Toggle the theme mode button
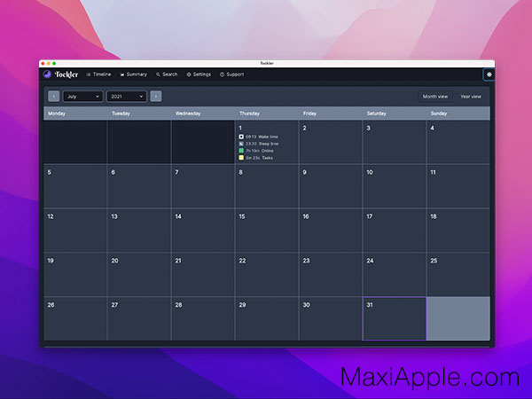Image resolution: width=532 pixels, height=399 pixels. click(x=489, y=74)
